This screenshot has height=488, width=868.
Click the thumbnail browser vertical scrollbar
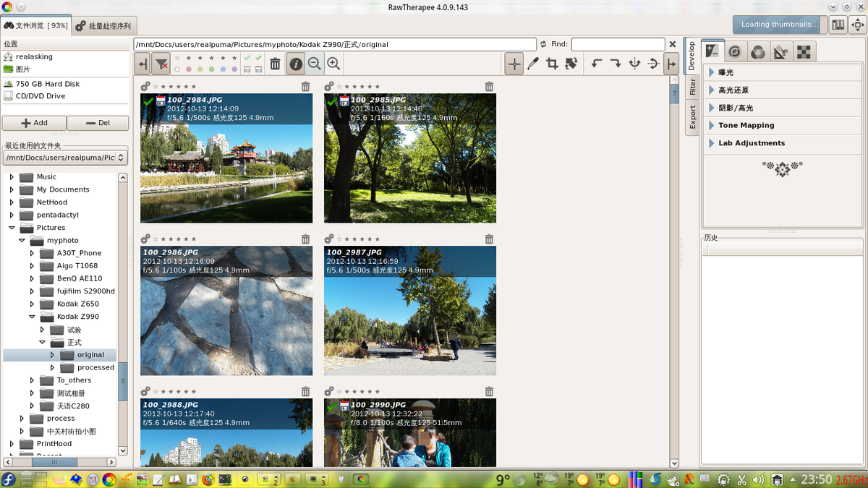point(675,270)
